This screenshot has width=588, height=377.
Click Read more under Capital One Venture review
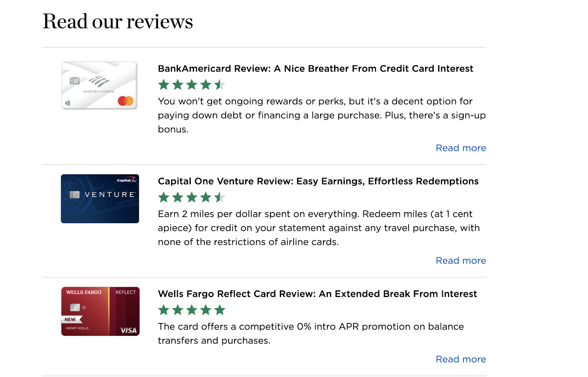click(461, 261)
